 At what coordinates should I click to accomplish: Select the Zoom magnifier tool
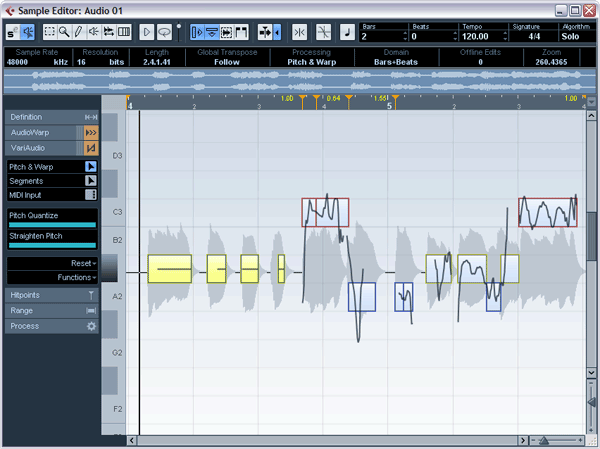[x=64, y=32]
